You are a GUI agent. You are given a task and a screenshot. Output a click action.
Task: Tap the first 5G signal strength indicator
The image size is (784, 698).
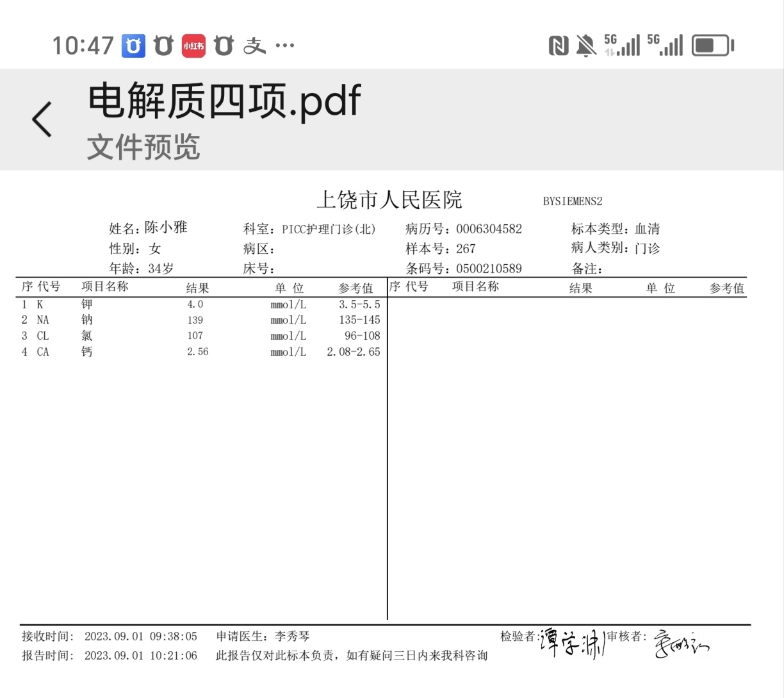[622, 45]
